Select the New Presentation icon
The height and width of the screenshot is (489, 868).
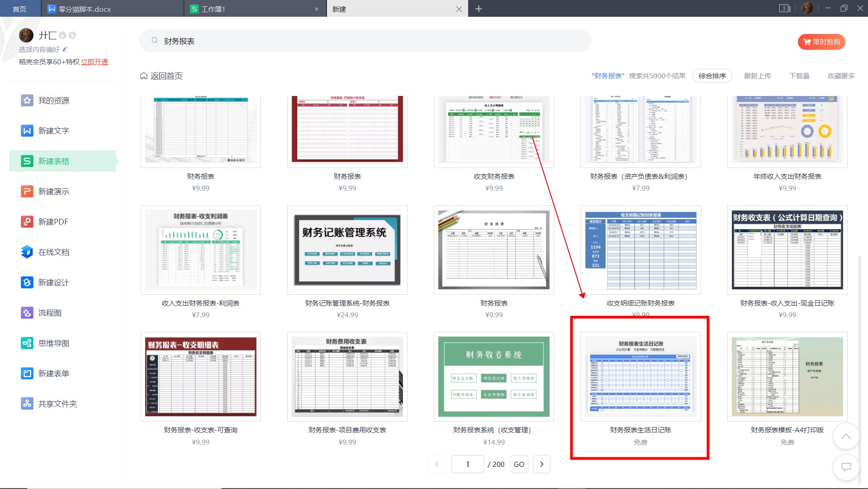(27, 192)
